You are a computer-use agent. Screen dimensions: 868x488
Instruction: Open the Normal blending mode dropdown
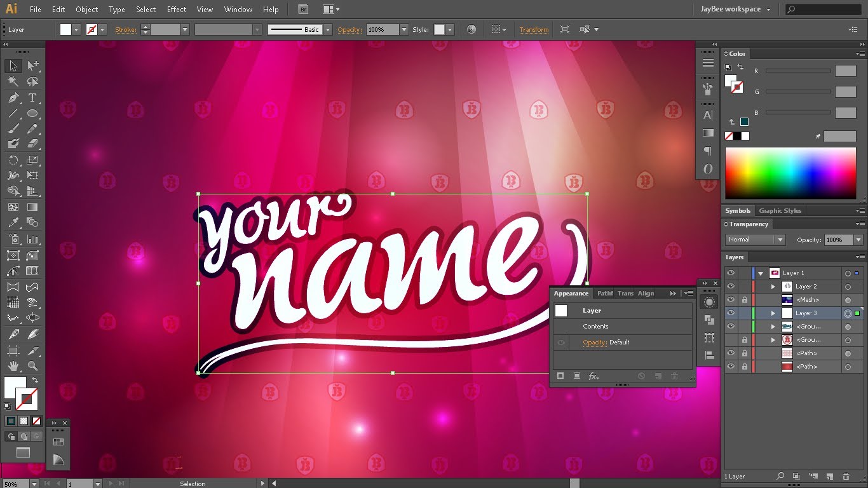(756, 240)
